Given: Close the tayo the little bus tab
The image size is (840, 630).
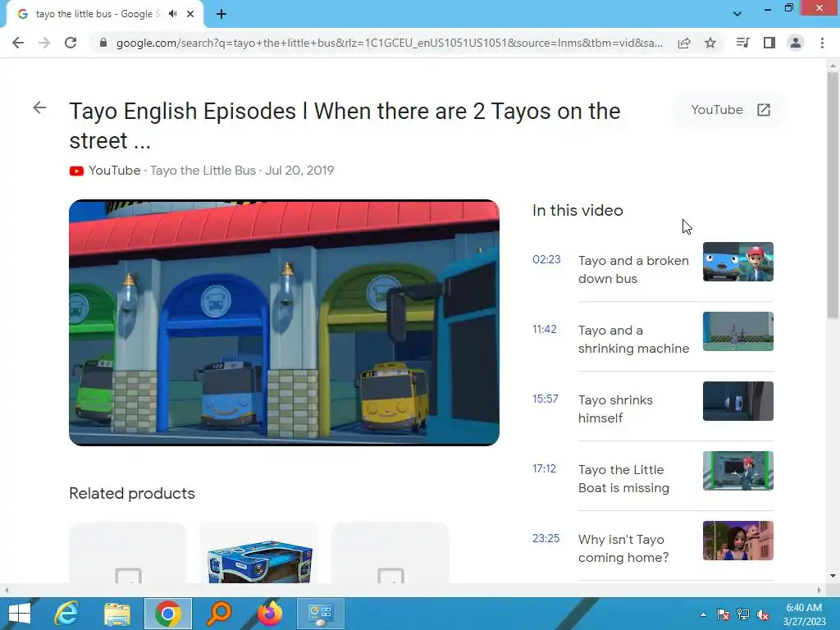Looking at the screenshot, I should click(190, 14).
